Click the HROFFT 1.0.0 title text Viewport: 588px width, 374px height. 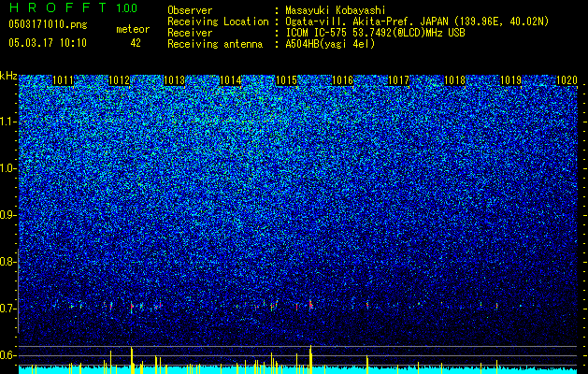73,7
